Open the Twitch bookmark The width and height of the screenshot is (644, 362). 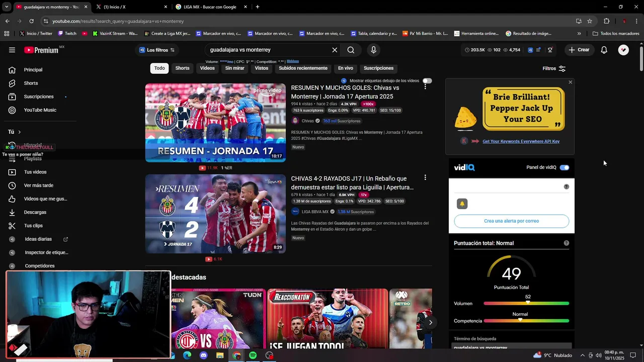click(x=67, y=34)
